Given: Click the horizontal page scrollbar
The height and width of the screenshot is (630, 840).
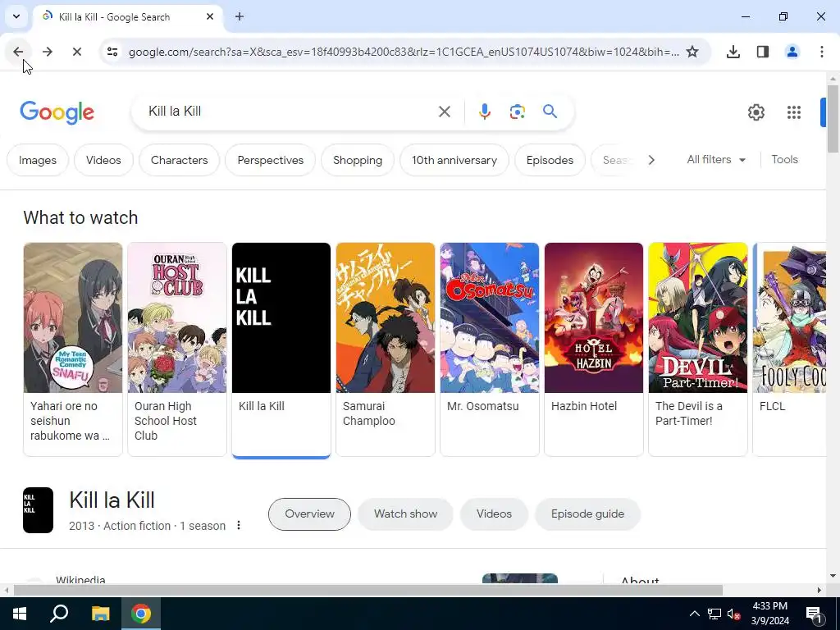Looking at the screenshot, I should click(x=368, y=590).
